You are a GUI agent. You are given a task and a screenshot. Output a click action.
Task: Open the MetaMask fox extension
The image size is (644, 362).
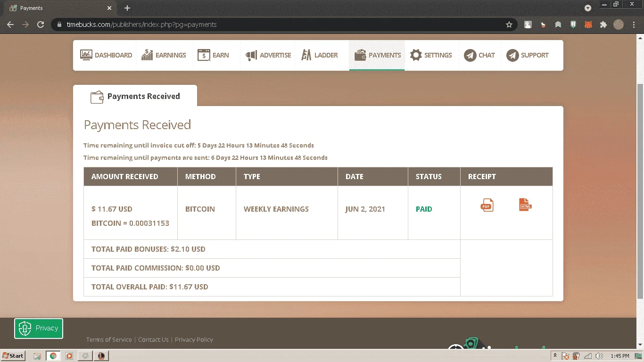[x=588, y=25]
